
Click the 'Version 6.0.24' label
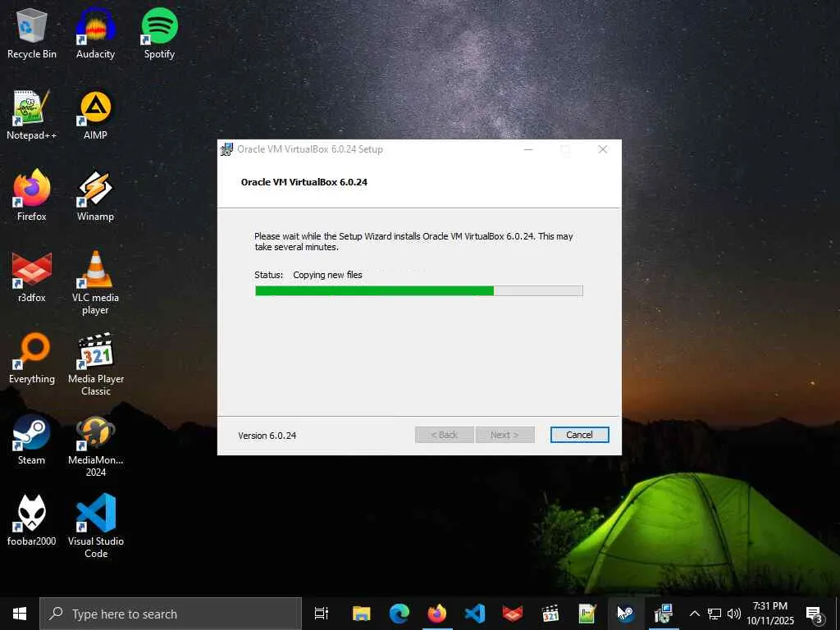tap(267, 436)
